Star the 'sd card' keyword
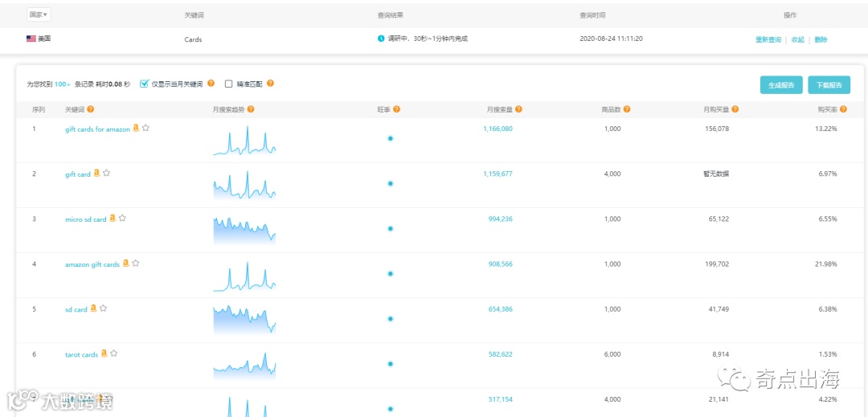This screenshot has width=868, height=417. (104, 309)
